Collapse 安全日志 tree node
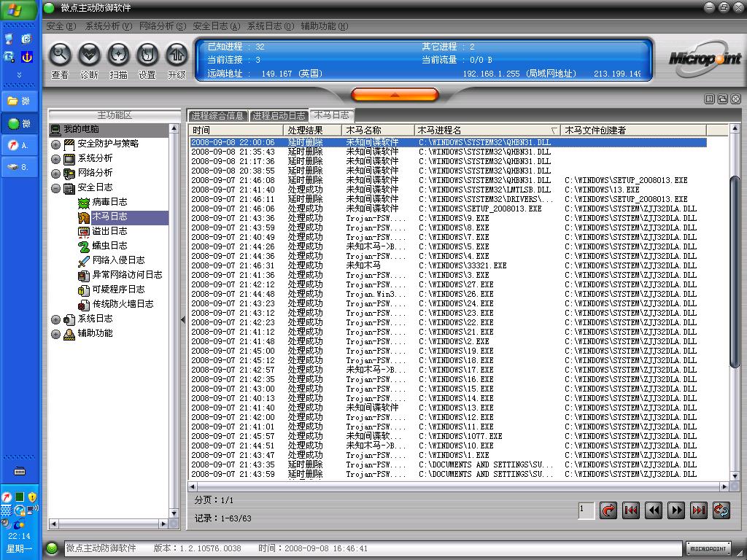Viewport: 747px width, 560px height. 55,188
